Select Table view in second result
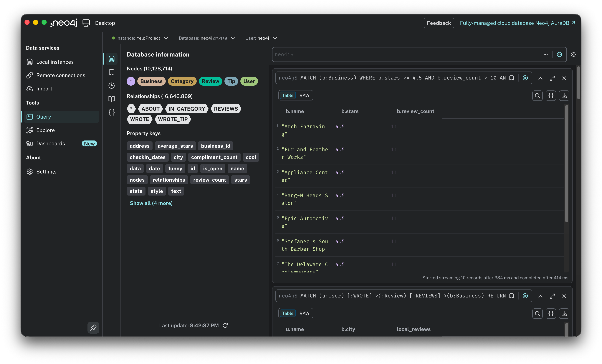Image resolution: width=602 pixels, height=364 pixels. tap(288, 313)
